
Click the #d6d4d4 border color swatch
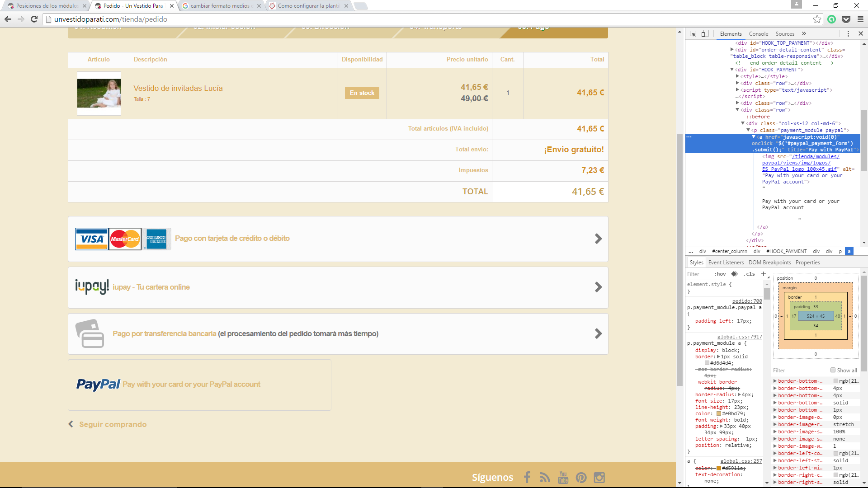tap(707, 363)
